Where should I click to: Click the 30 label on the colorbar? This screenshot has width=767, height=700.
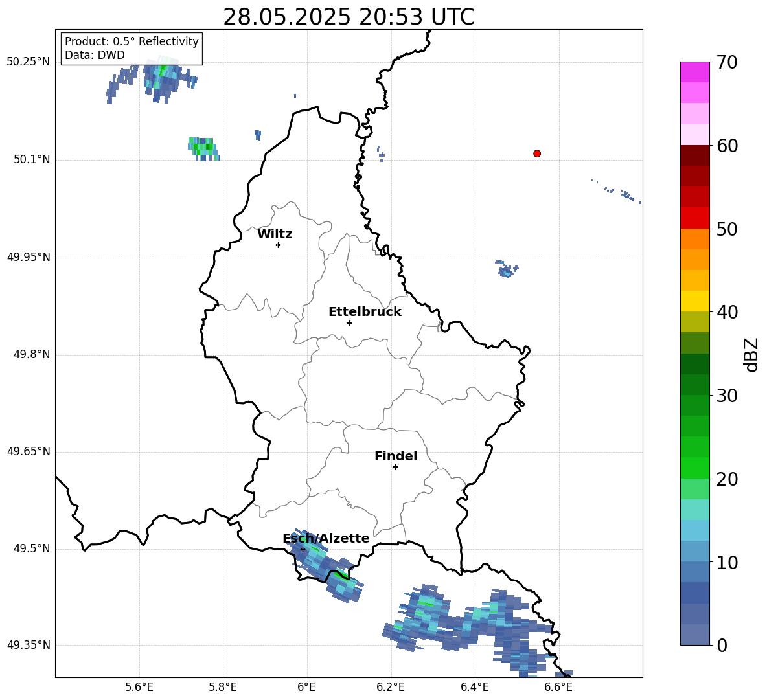(727, 396)
